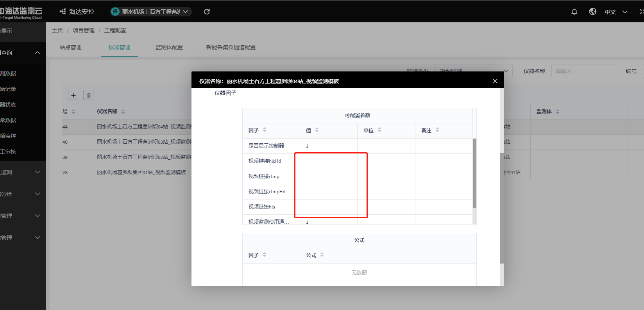The width and height of the screenshot is (644, 310).
Task: Sort the 值 column in parameter table
Action: pos(317,130)
